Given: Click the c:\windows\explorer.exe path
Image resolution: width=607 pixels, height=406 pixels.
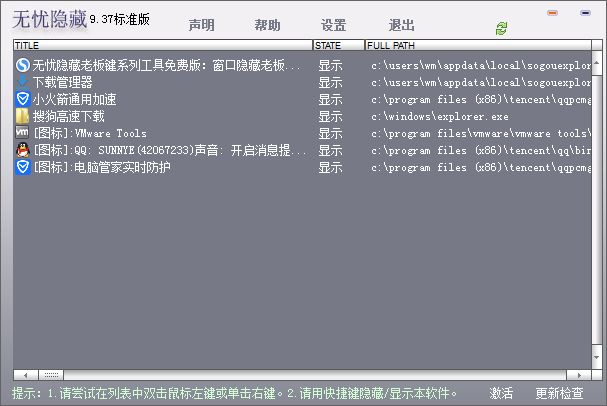Looking at the screenshot, I should (440, 116).
